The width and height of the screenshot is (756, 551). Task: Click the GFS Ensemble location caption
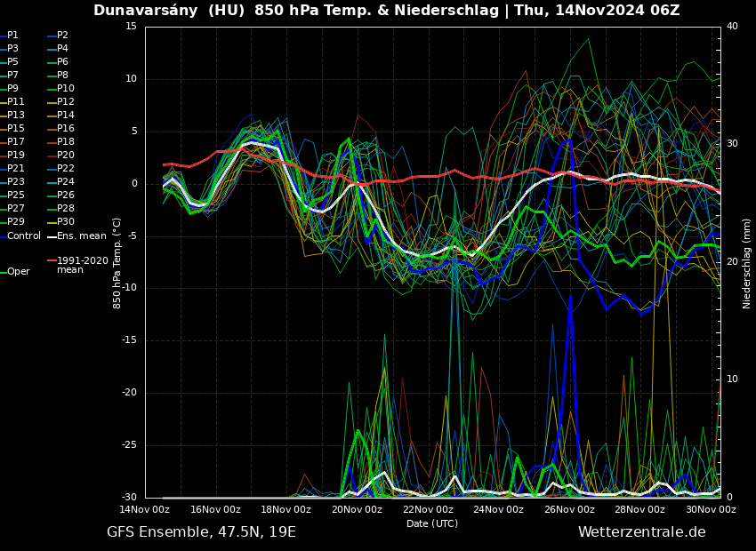pos(201,532)
